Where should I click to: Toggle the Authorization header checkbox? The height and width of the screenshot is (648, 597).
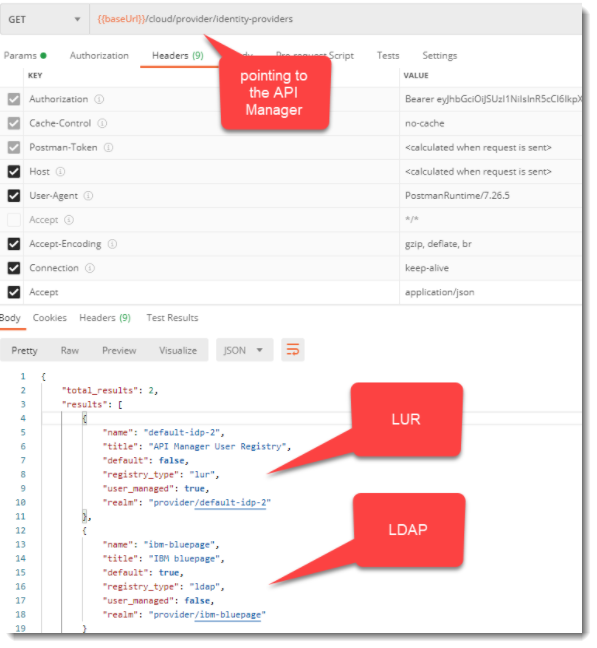click(14, 99)
